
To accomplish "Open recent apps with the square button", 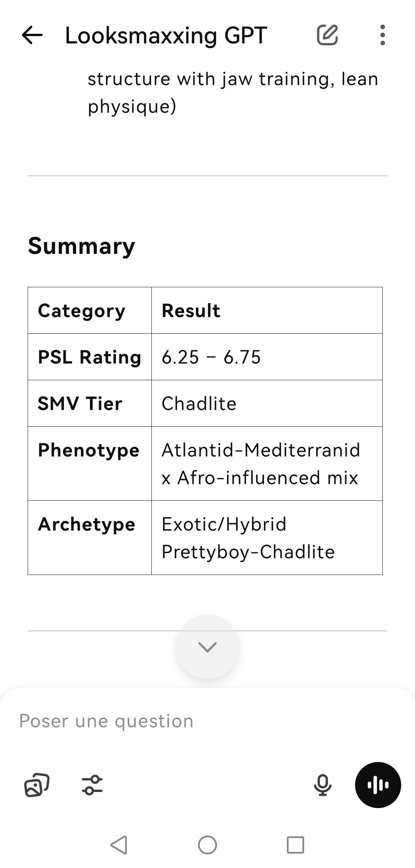I will tap(295, 845).
